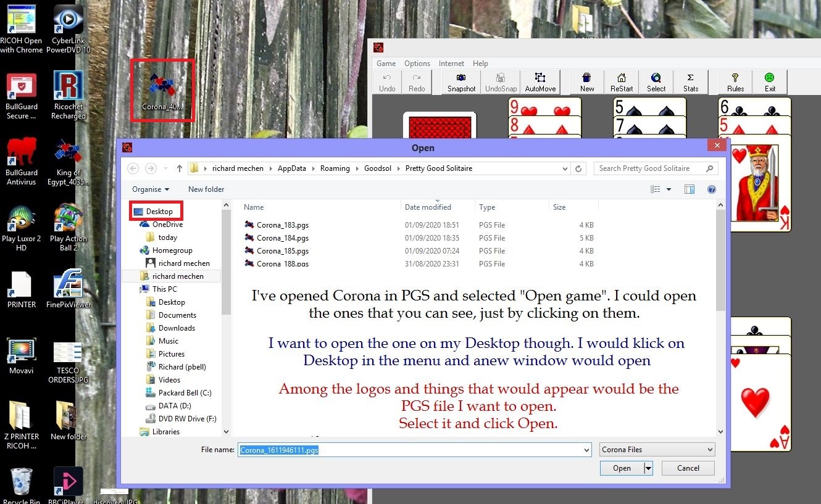
Task: Click the search magnifier in Open dialog
Action: click(x=710, y=168)
